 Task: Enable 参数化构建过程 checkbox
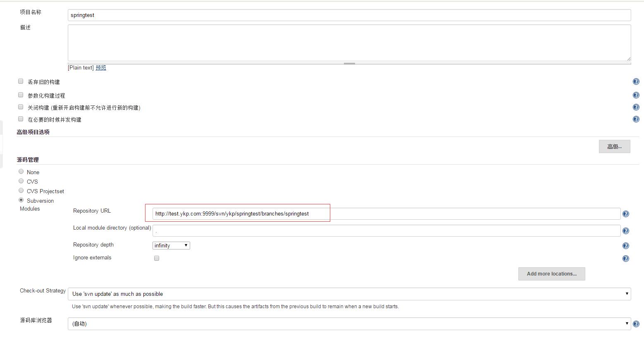pos(21,95)
